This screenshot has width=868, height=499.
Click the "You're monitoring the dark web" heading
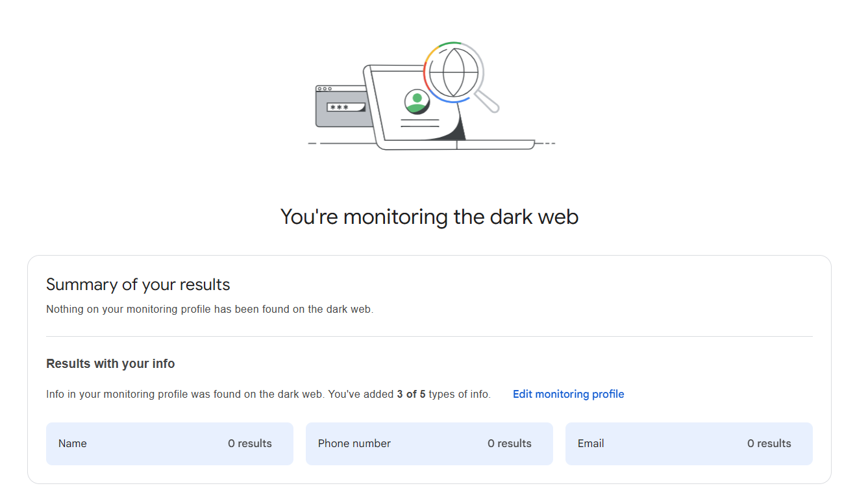click(x=429, y=217)
